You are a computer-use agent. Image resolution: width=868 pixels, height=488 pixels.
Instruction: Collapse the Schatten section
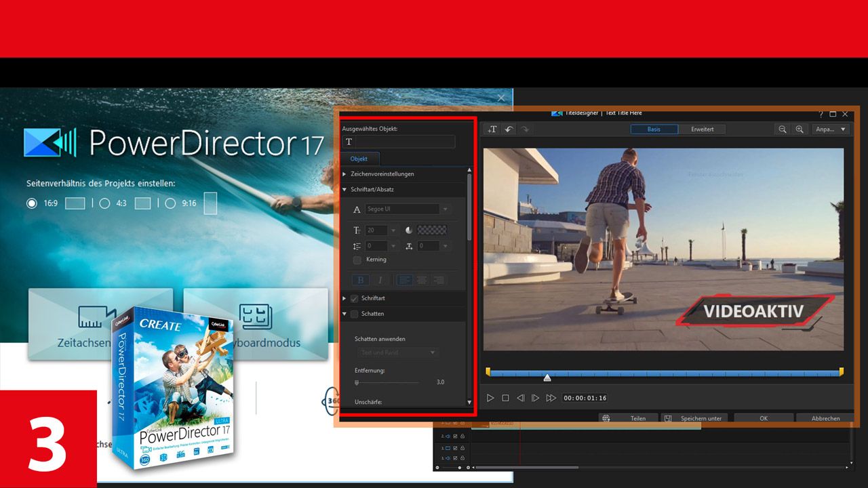pyautogui.click(x=344, y=313)
